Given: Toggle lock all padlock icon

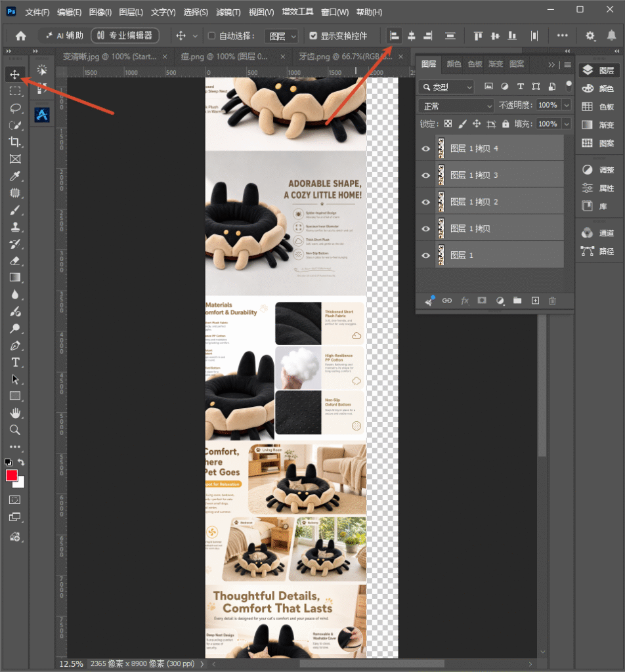Looking at the screenshot, I should tap(506, 124).
